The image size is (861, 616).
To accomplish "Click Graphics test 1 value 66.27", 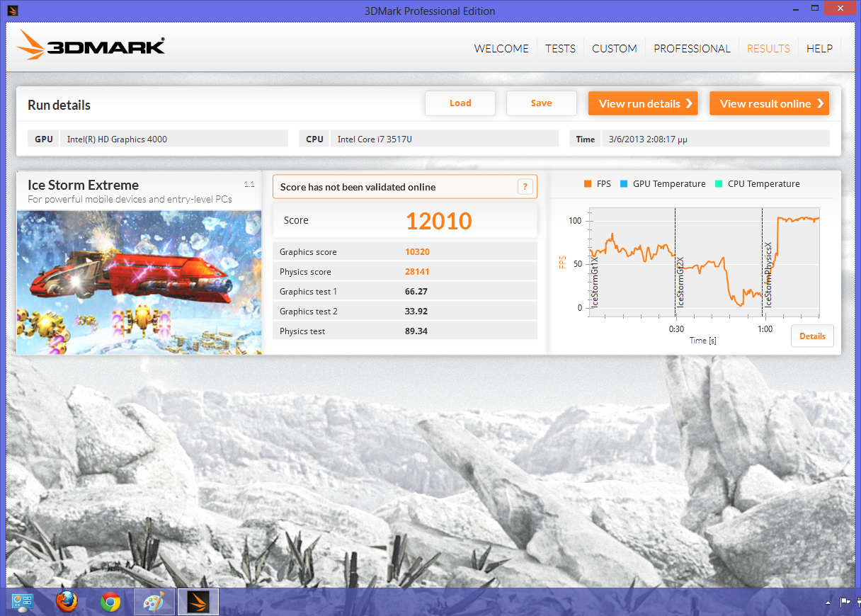I will (416, 292).
